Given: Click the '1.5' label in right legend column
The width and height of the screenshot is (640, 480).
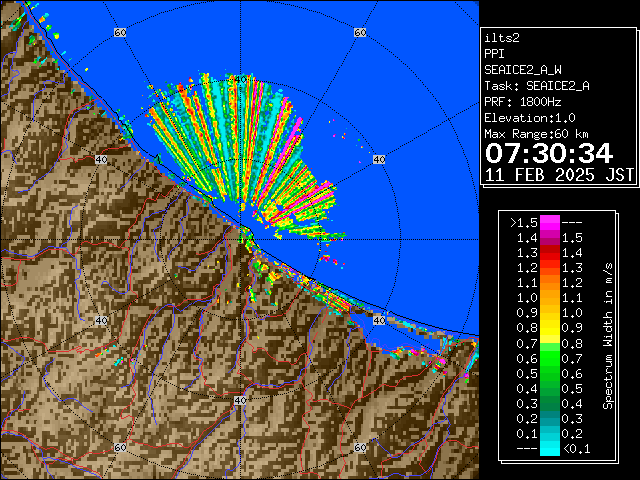Looking at the screenshot, I should pyautogui.click(x=572, y=238).
